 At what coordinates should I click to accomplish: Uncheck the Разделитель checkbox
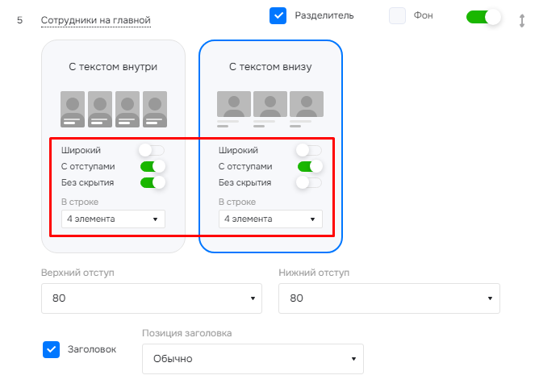click(x=278, y=16)
